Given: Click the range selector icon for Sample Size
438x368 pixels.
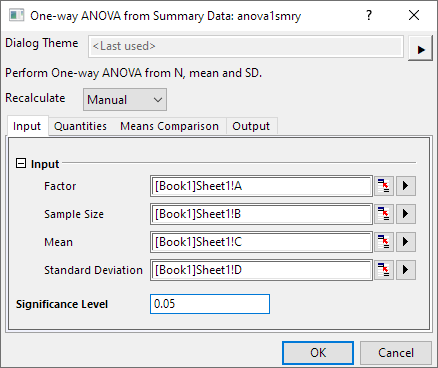Looking at the screenshot, I should [384, 214].
